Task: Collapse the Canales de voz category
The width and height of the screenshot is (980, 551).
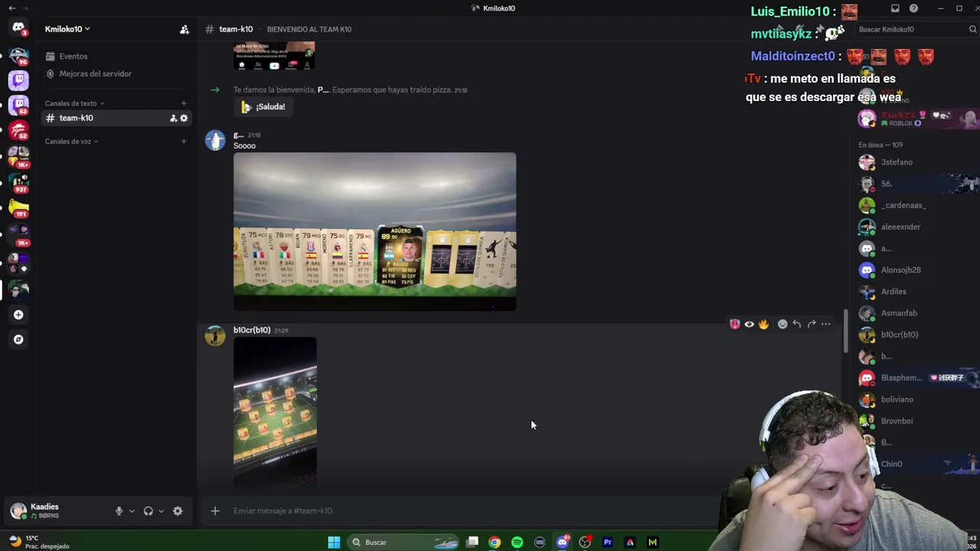Action: point(71,142)
